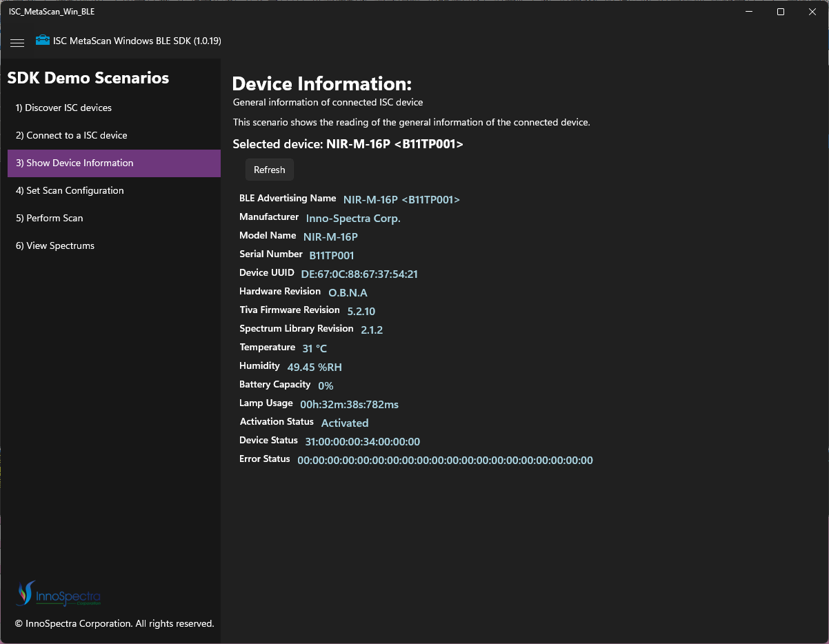Click activation status value Activated
Image resolution: width=829 pixels, height=644 pixels.
point(345,423)
